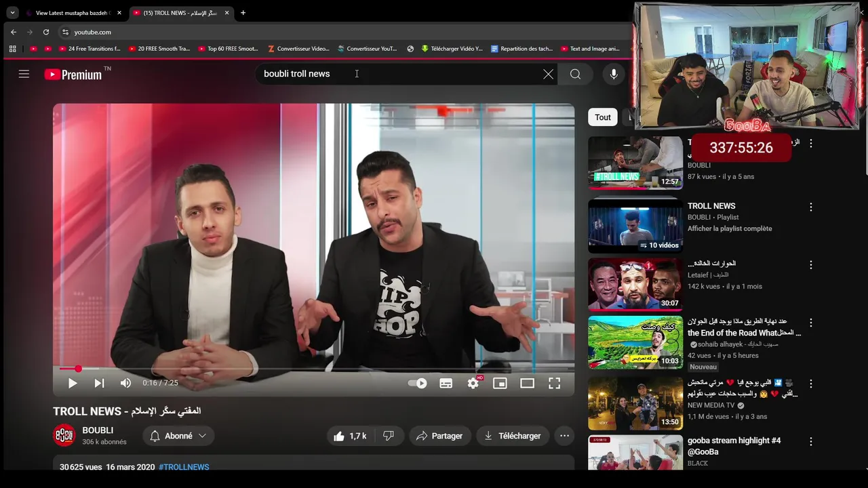The height and width of the screenshot is (488, 868).
Task: Open options for End of the Road video
Action: click(810, 323)
